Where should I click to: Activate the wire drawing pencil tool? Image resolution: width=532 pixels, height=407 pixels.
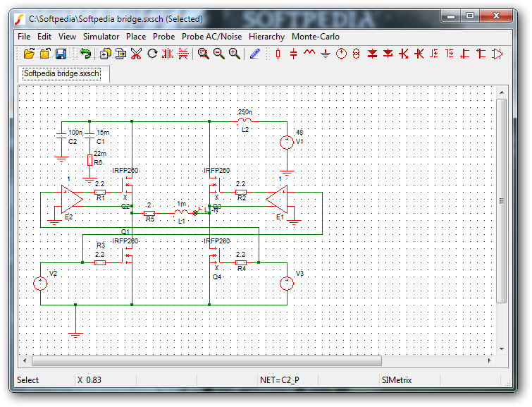254,54
